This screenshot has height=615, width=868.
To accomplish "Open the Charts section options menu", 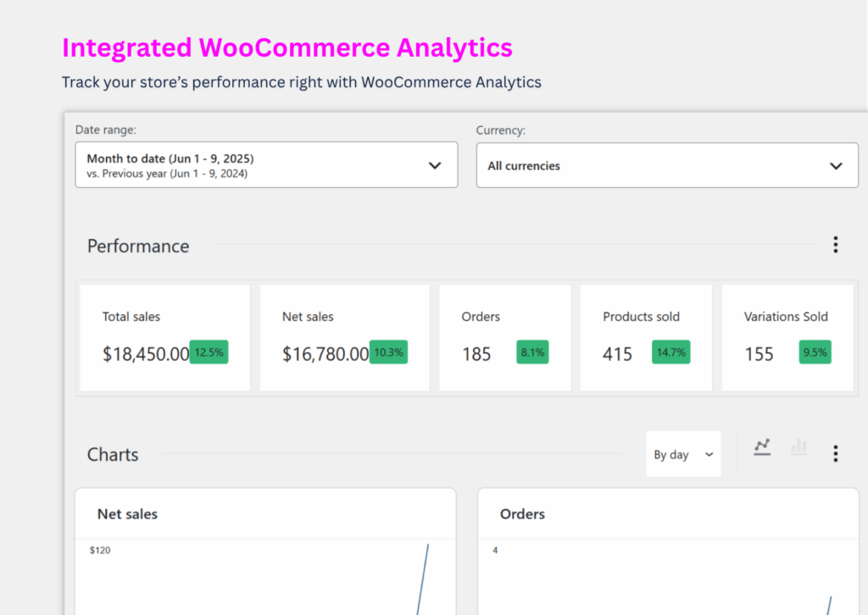I will point(836,453).
